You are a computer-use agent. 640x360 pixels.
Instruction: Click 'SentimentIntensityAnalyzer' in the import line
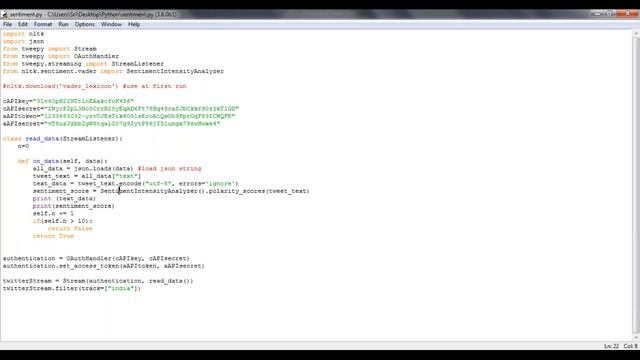point(175,71)
